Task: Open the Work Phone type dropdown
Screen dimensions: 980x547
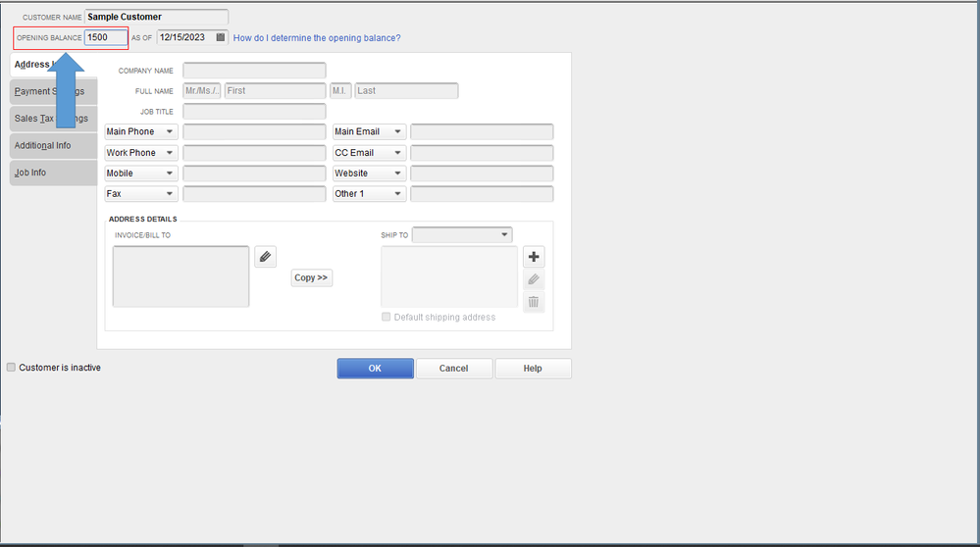Action: pos(141,153)
